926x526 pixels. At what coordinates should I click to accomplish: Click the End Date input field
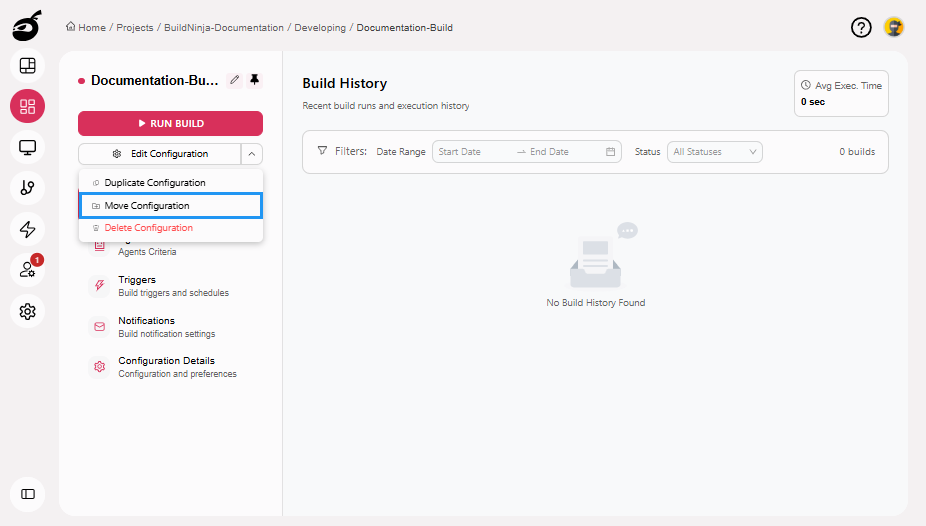563,152
